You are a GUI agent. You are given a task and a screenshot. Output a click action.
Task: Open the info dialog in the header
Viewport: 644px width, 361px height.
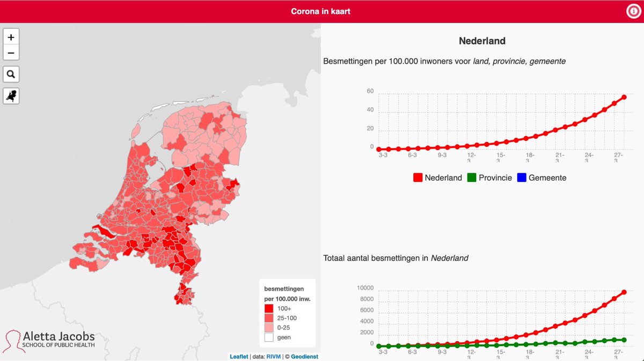pyautogui.click(x=633, y=11)
